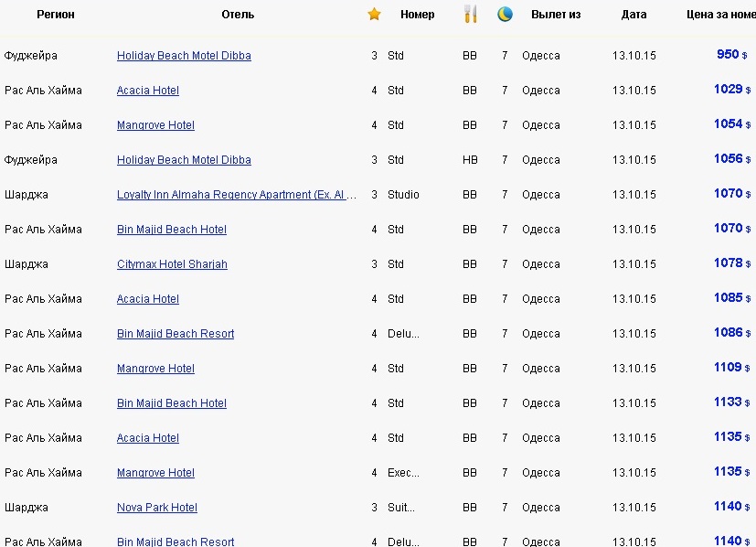Sort by the Отель column header

click(x=238, y=15)
